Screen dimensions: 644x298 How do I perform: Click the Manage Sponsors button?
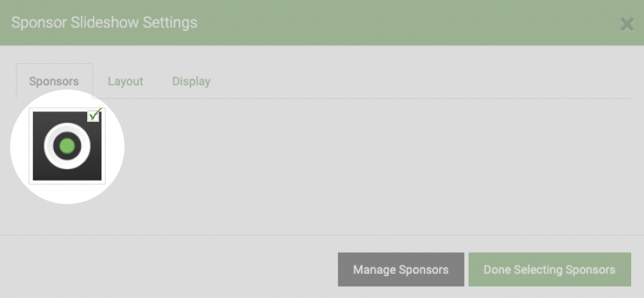click(x=401, y=269)
